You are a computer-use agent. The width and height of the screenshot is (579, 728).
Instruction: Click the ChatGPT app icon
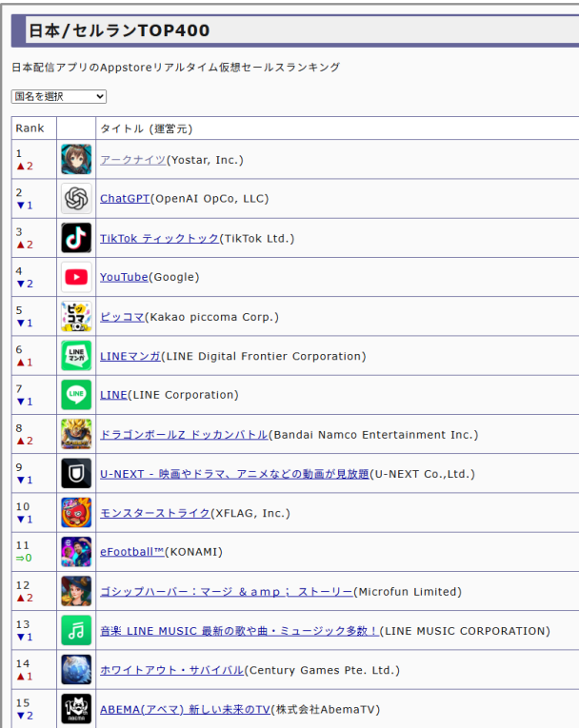tap(76, 199)
